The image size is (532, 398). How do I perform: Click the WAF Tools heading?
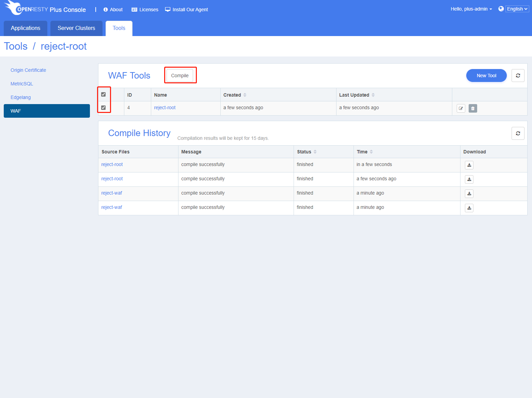tap(129, 76)
